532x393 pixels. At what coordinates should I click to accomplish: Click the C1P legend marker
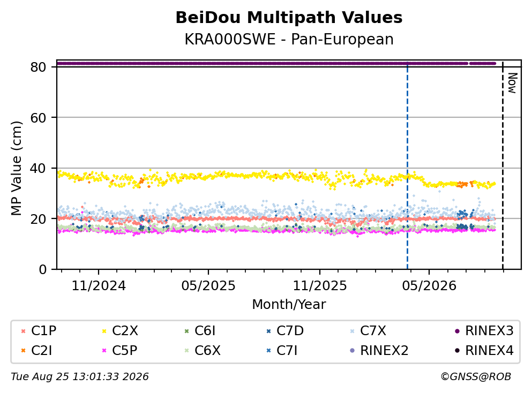(23, 331)
